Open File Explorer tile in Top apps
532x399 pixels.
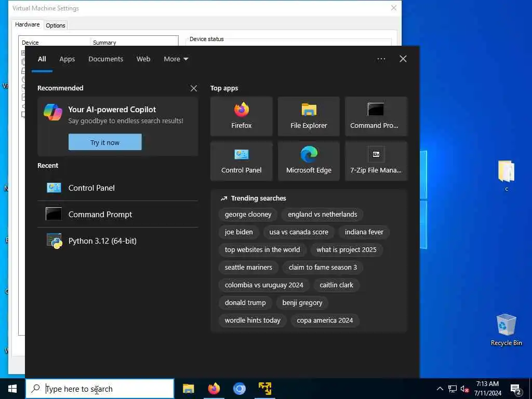click(x=309, y=116)
